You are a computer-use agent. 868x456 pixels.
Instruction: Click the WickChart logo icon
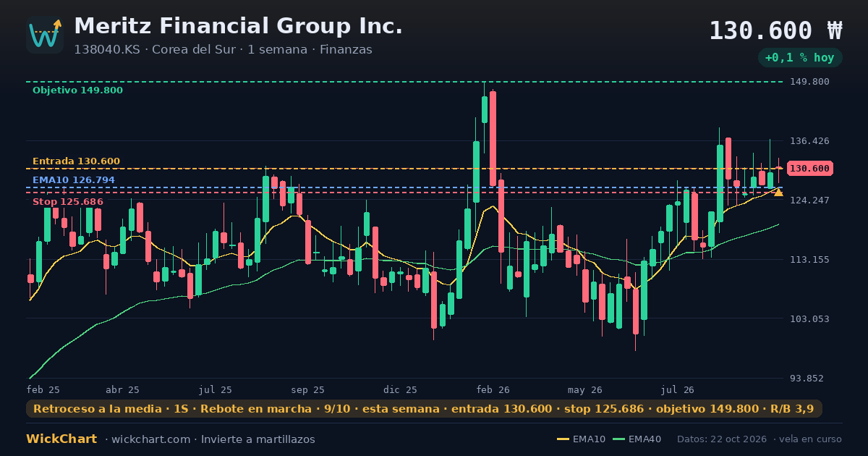[45, 35]
